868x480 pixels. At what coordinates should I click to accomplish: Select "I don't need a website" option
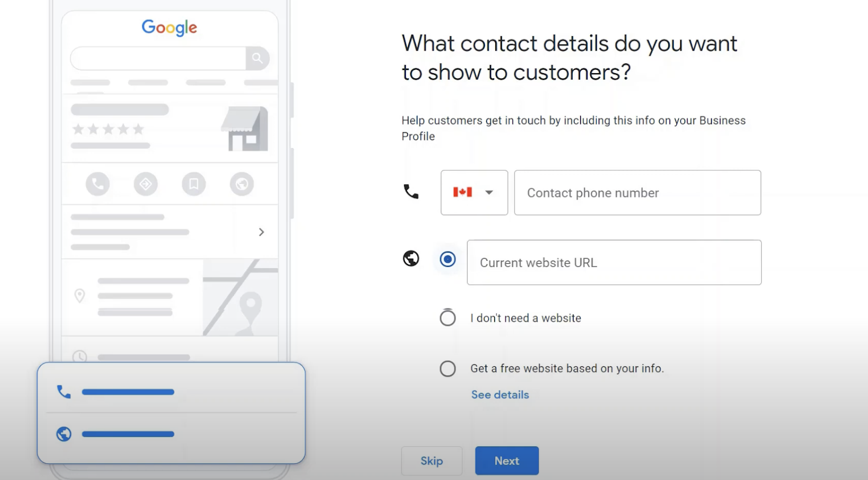click(x=448, y=318)
